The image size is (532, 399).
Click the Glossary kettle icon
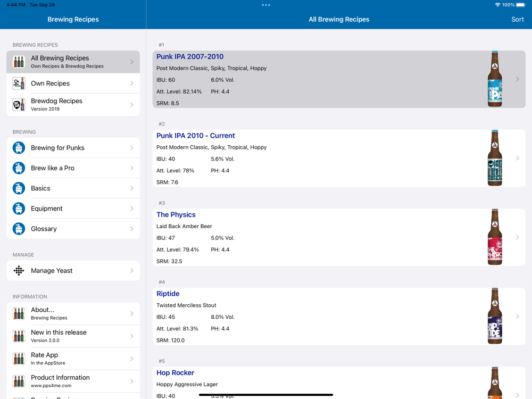click(19, 229)
